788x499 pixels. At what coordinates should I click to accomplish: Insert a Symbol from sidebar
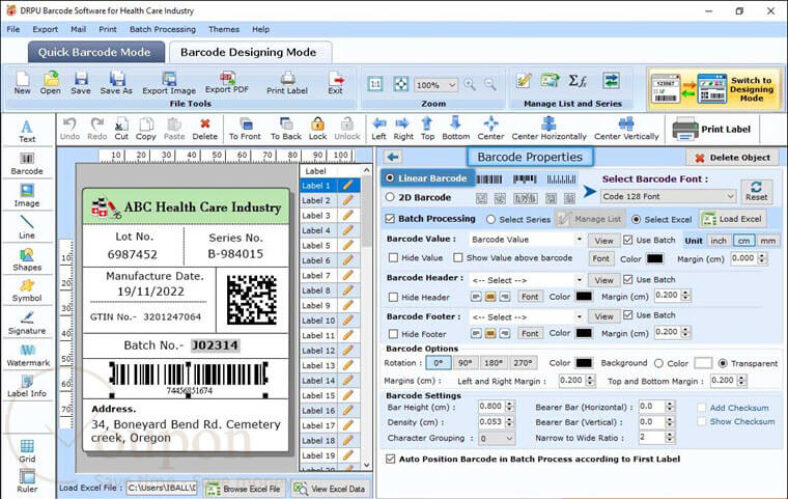27,291
